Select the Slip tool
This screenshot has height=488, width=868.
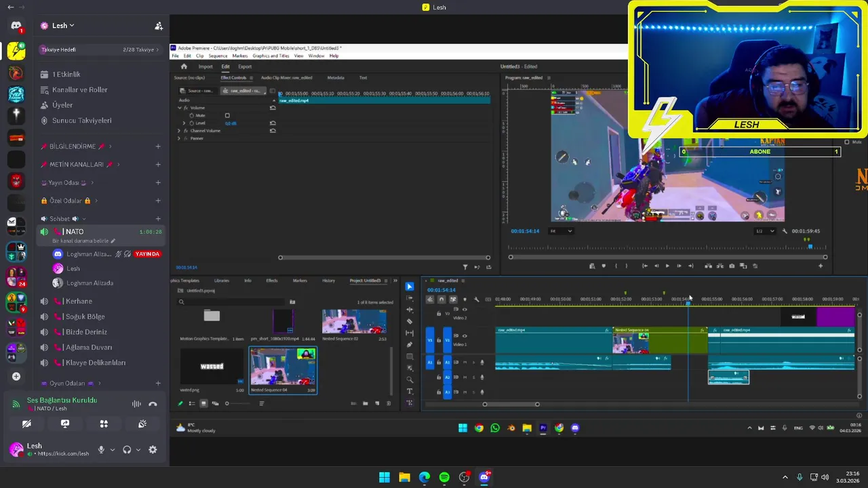point(410,333)
